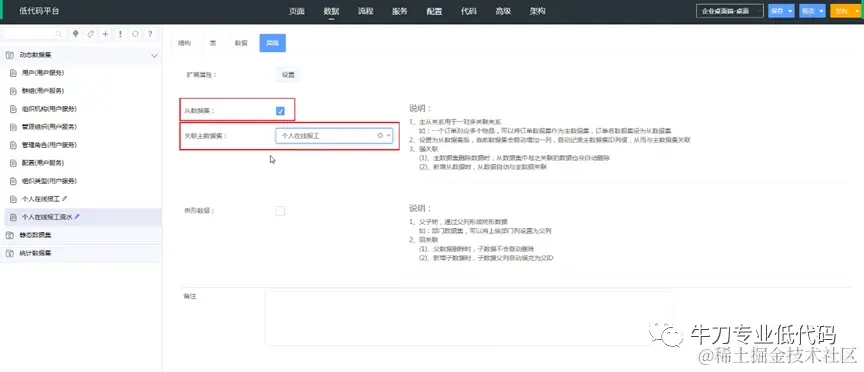The image size is (864, 372).
Task: Click the 静态数据集 category icon
Action: coord(9,235)
